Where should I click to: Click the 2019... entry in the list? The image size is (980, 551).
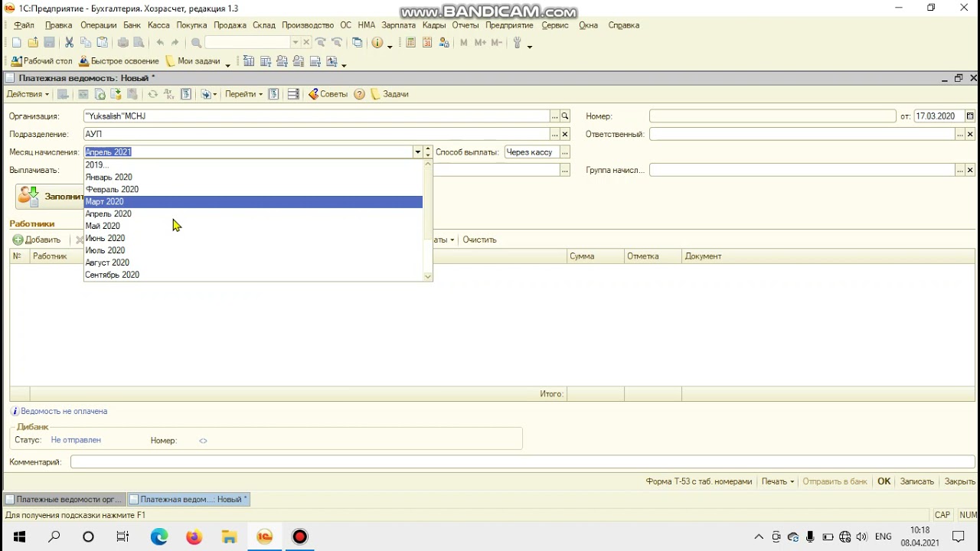click(253, 165)
